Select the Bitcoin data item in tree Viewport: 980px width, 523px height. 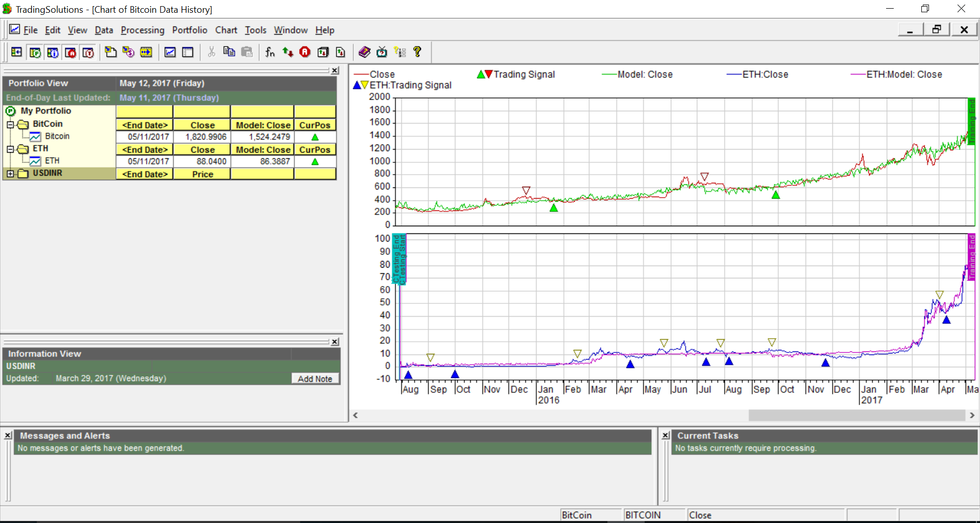pos(57,136)
